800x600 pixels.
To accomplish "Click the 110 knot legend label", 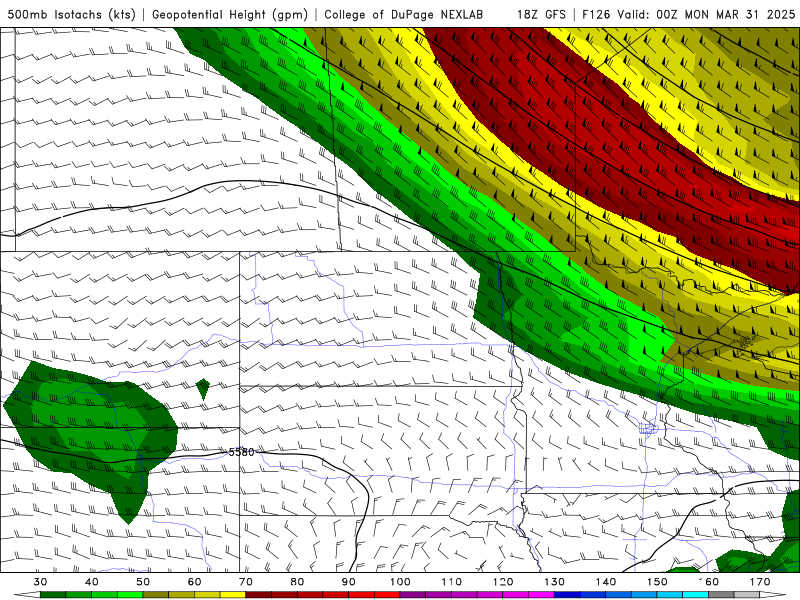I will [x=452, y=582].
